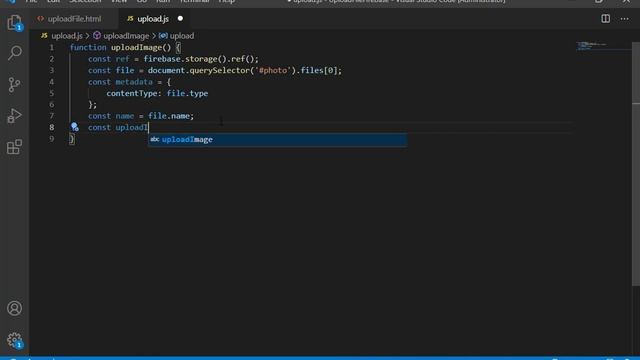The image size is (640, 360).
Task: Click 'metadata' variable on line 4
Action: pos(134,82)
